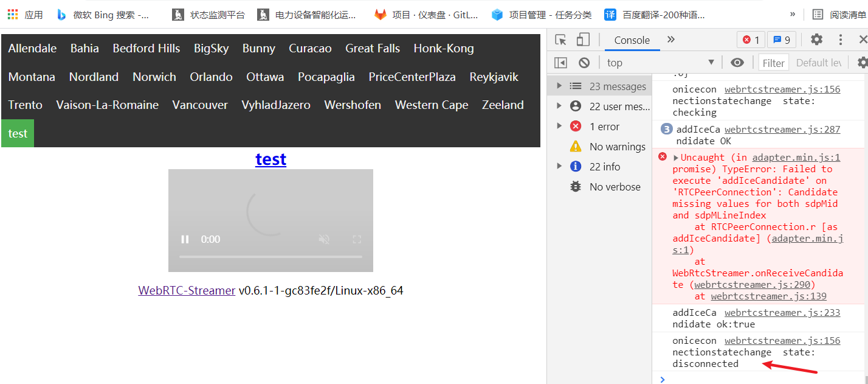The image size is (868, 384).
Task: Toggle the device emulation mode icon
Action: 582,39
